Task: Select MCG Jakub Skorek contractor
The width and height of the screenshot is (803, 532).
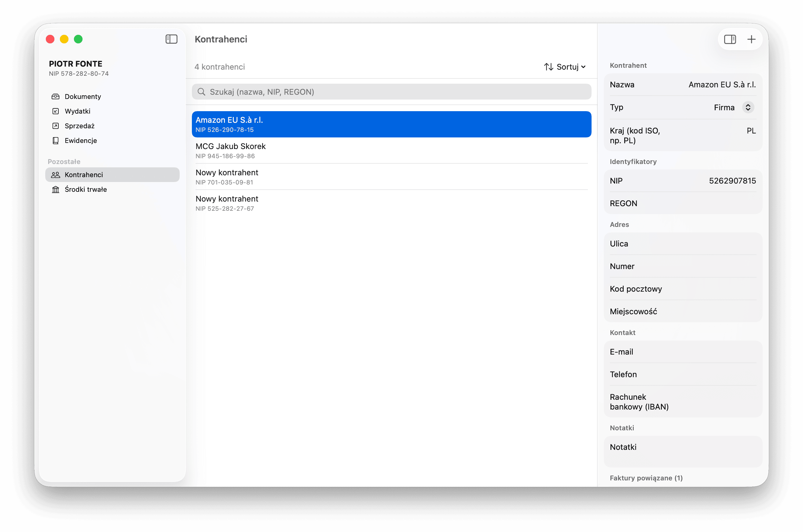Action: tap(391, 151)
